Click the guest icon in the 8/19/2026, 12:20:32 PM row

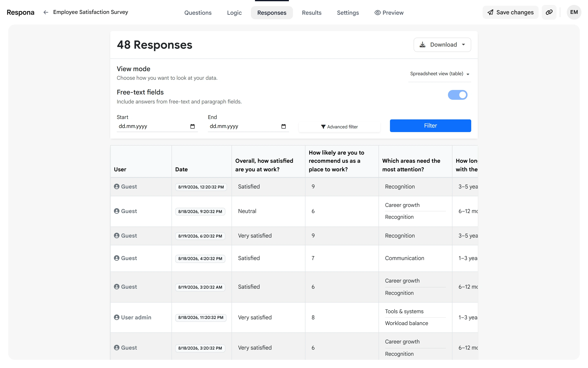click(117, 186)
